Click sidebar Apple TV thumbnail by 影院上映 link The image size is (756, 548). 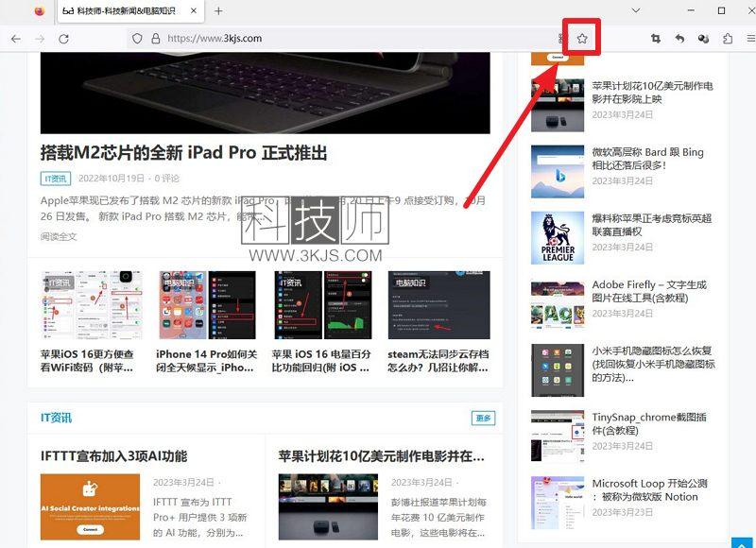(x=558, y=105)
